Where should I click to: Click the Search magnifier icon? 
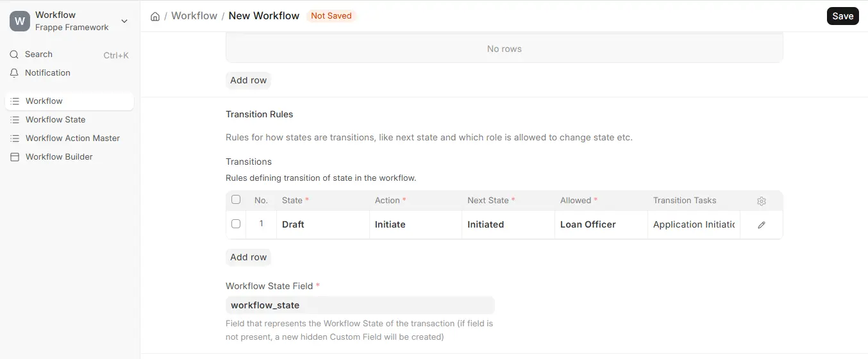click(14, 54)
